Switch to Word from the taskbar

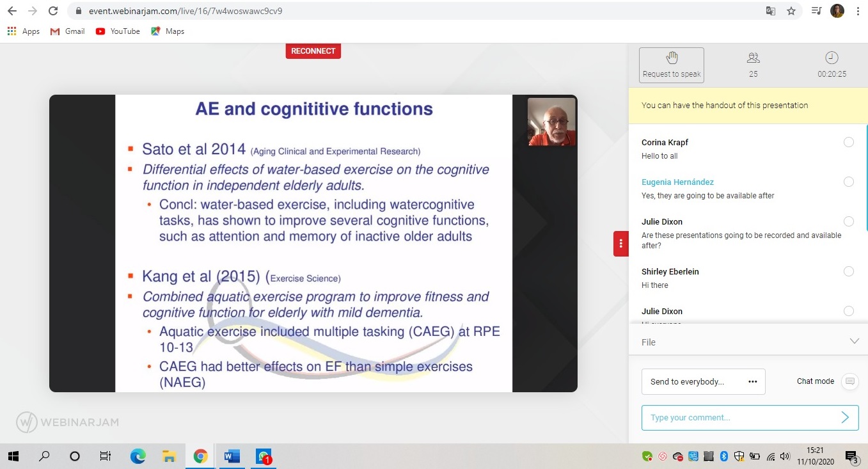point(232,456)
